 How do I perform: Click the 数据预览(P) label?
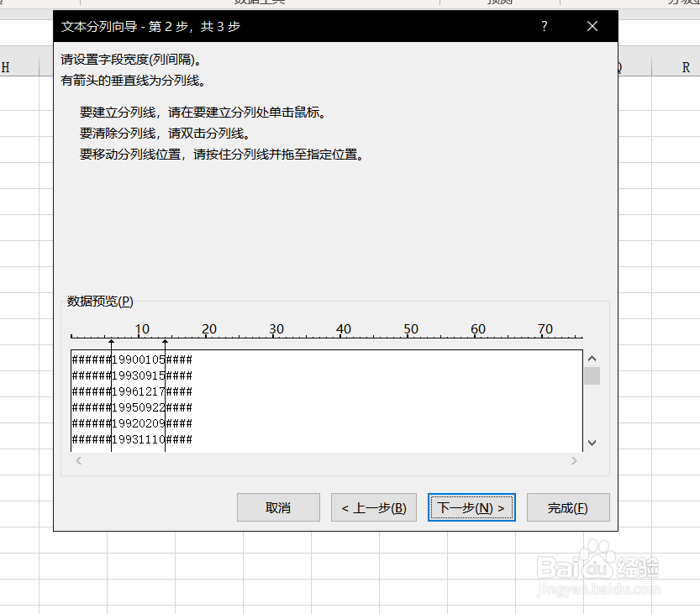coord(100,302)
